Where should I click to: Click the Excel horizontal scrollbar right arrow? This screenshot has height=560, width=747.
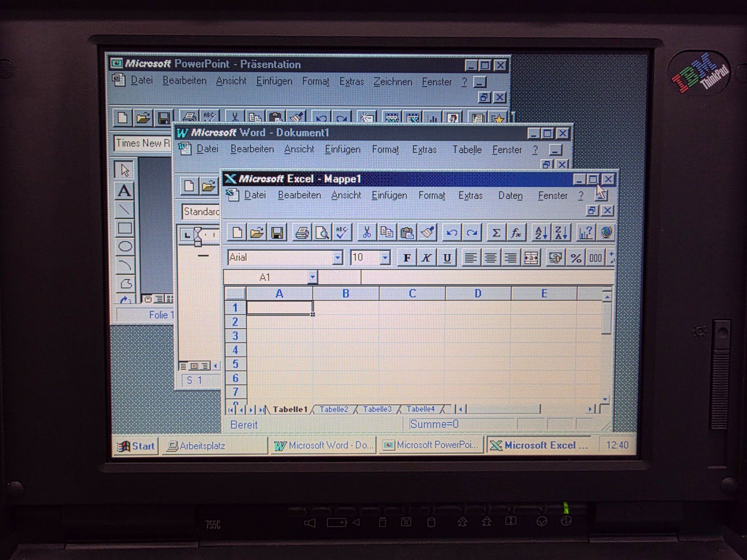point(590,409)
